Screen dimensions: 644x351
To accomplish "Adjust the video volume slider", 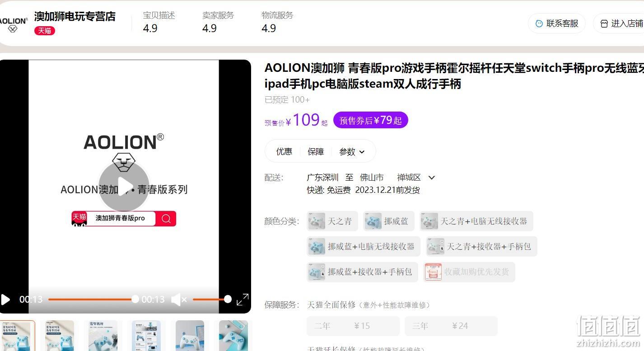I will (212, 299).
